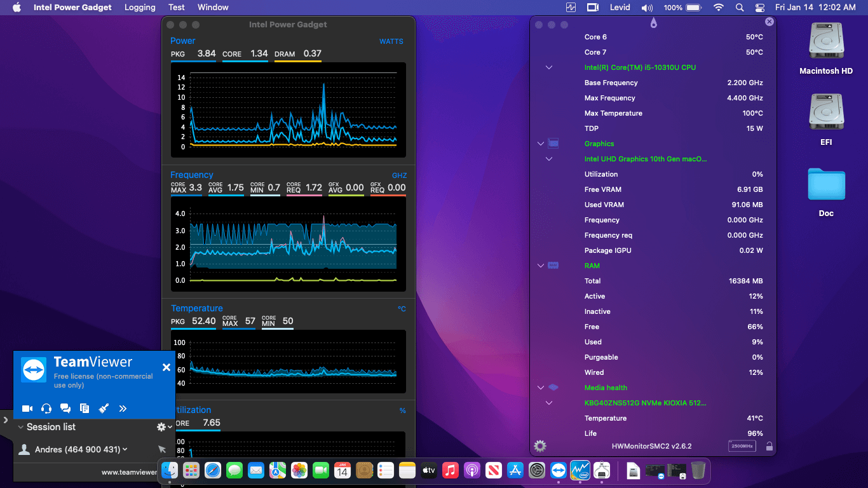Open the Window menu
868x488 pixels.
point(213,8)
